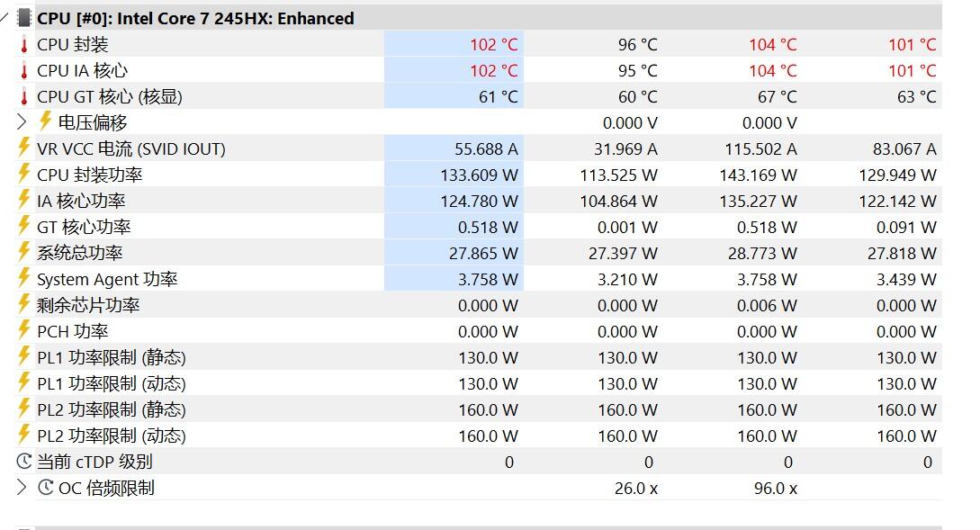Click lightning icon beside IA 核心功率
Screen dimensions: 980x530
click(23, 200)
